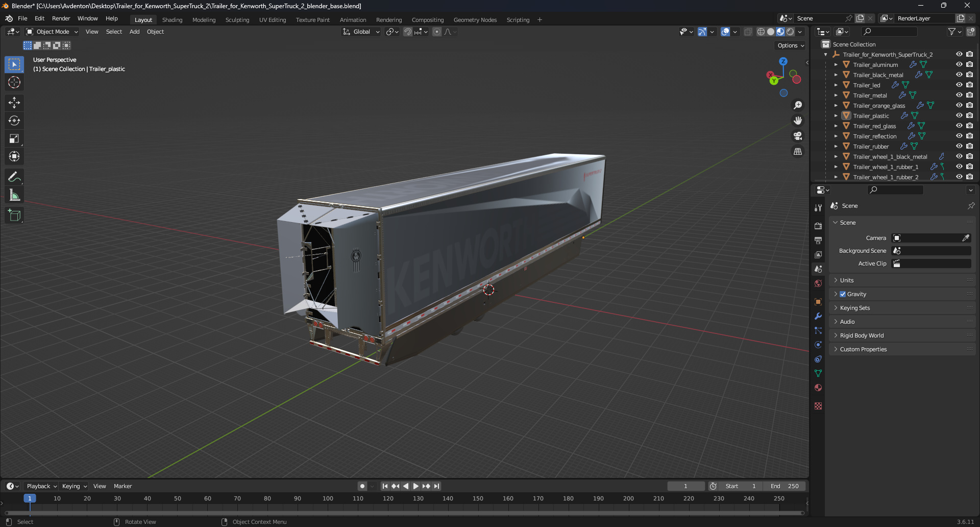Switch to the Geometry Nodes workspace tab
Screen dimensions: 980x527
[x=475, y=20]
